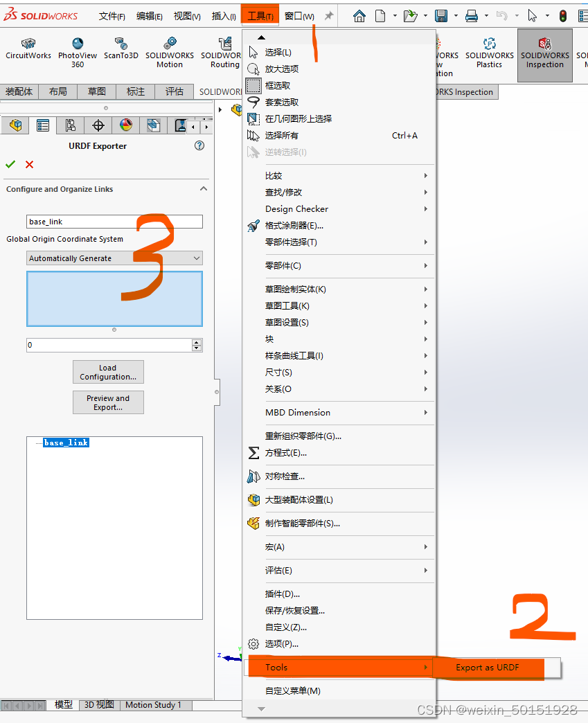The height and width of the screenshot is (723, 588).
Task: Accept URDF Exporter with green checkmark
Action: coord(10,164)
